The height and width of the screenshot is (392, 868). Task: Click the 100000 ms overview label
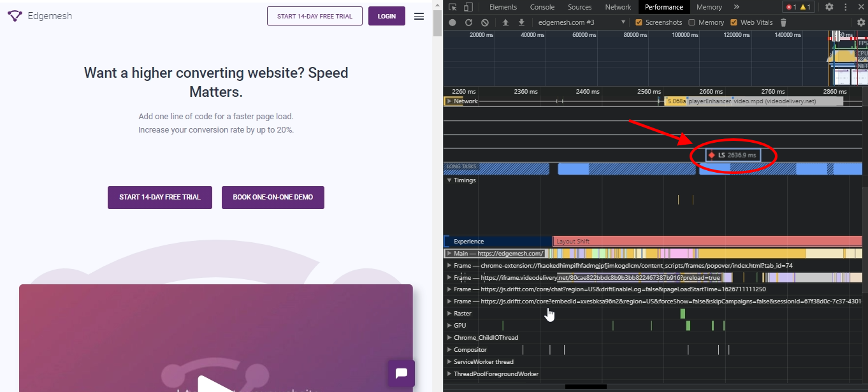tap(684, 35)
